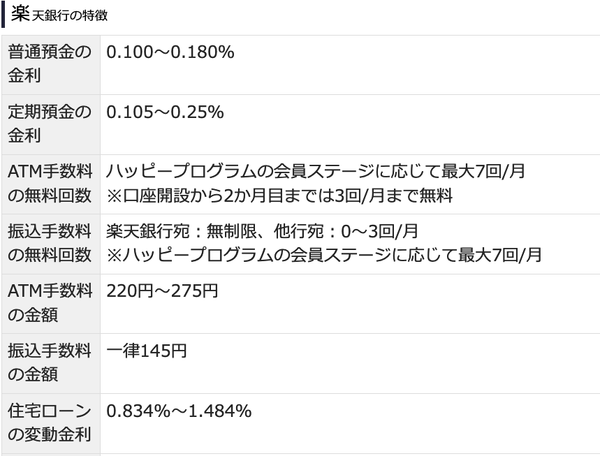The image size is (600, 456).
Task: Select the 普通預金の金利 row label
Action: (49, 64)
